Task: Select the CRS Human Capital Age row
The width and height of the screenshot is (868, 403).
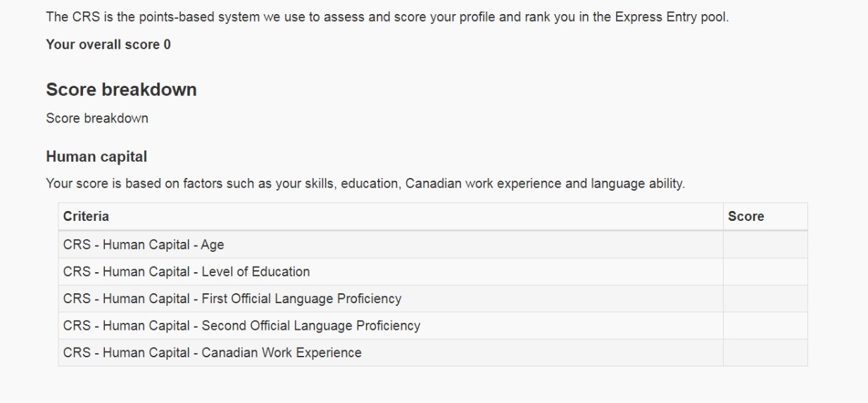Action: coord(433,245)
